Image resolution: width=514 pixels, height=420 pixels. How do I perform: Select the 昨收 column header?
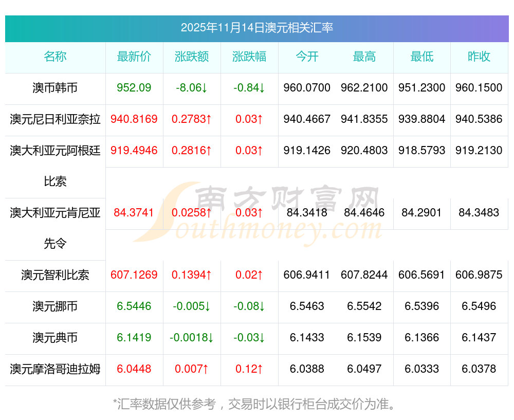[479, 57]
